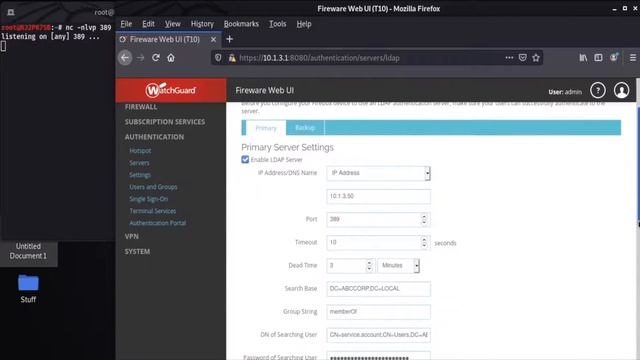The width and height of the screenshot is (640, 360).
Task: Collapse the AUTHENTICATION navigation section
Action: coord(154,137)
